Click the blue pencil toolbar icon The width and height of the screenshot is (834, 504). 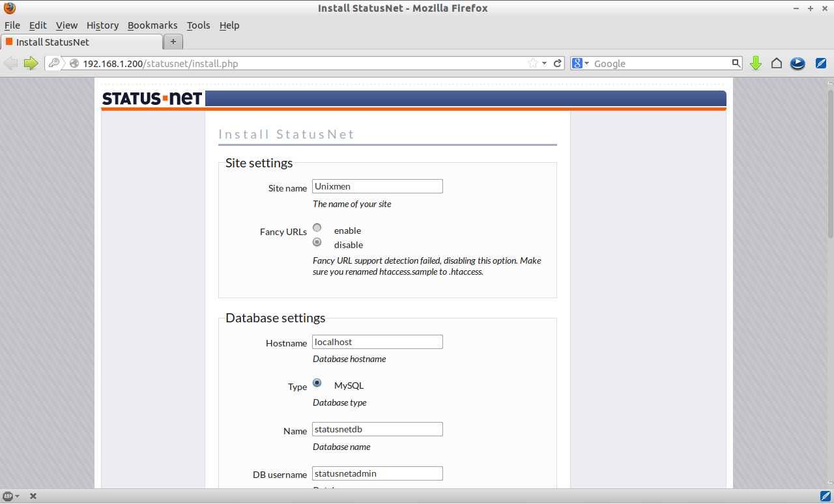[x=821, y=63]
